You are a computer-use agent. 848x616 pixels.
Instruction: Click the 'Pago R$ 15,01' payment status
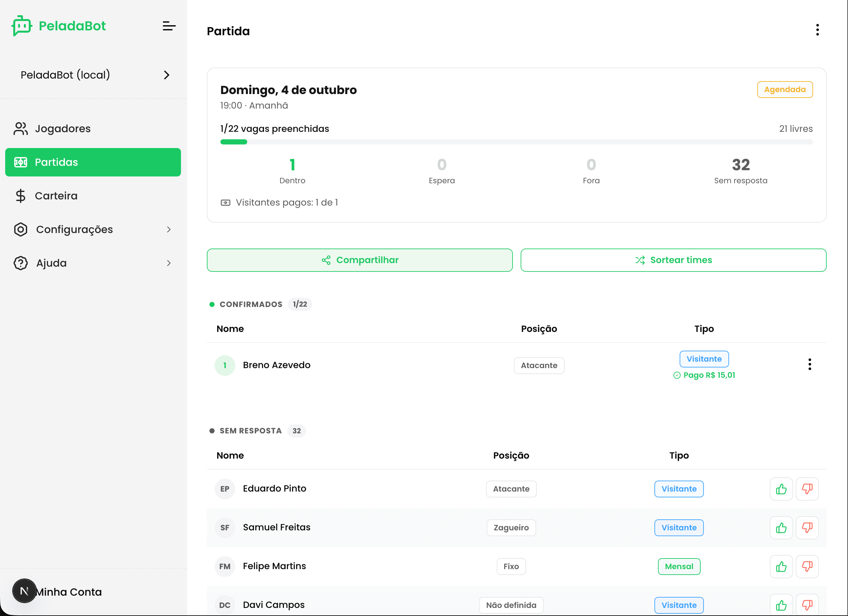(x=704, y=375)
